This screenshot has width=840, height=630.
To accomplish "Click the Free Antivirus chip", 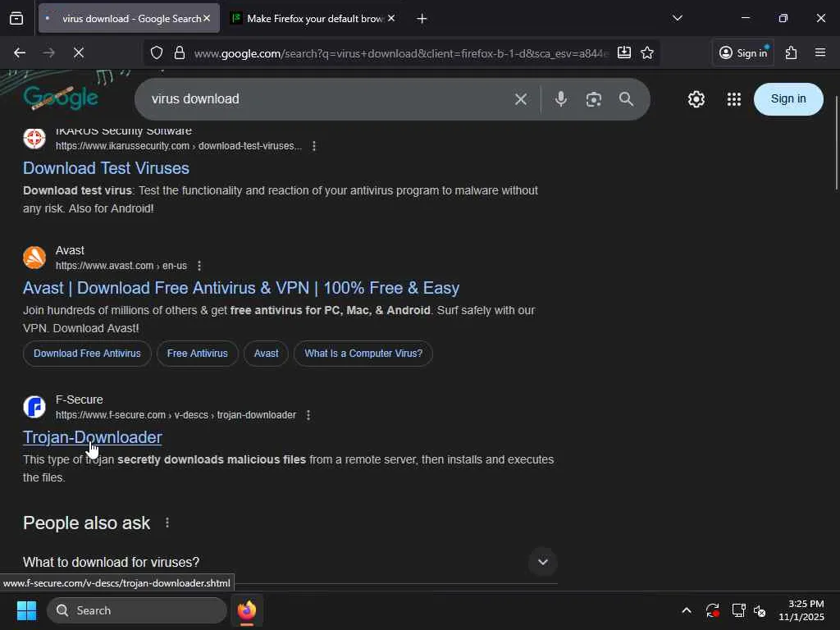I will [197, 354].
